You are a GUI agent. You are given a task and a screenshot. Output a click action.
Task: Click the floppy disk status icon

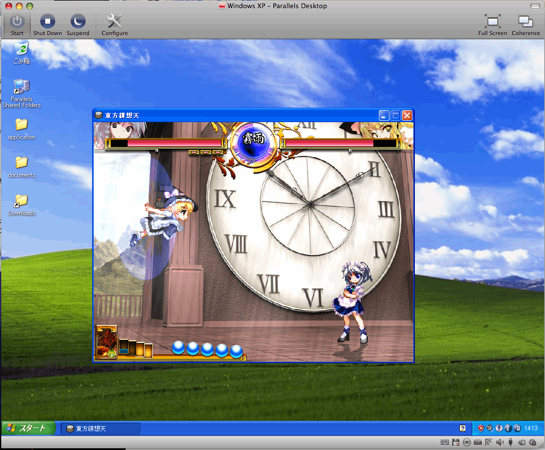pyautogui.click(x=456, y=442)
